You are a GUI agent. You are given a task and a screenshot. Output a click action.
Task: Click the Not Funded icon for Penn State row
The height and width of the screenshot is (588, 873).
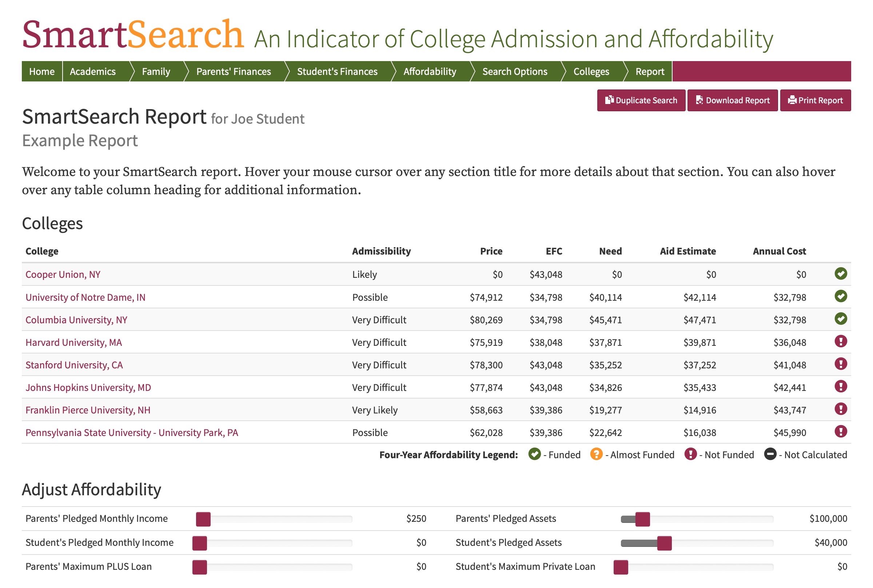point(841,432)
